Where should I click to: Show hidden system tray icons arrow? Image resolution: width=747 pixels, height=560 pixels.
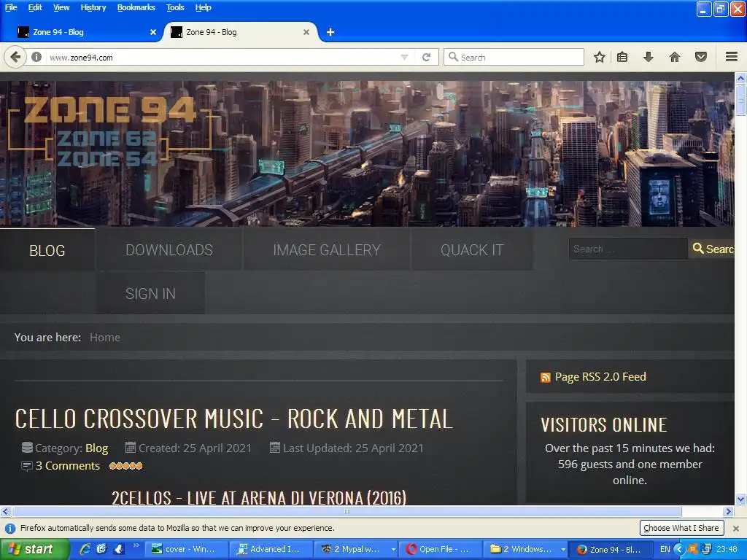(679, 549)
